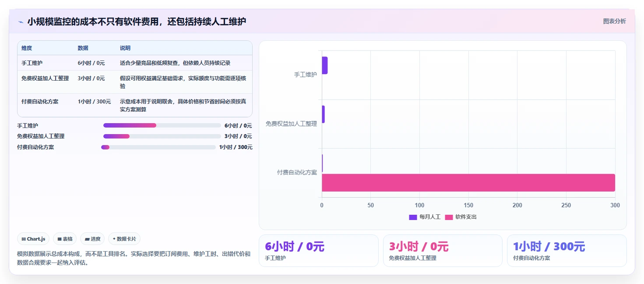Click the 手工维护 label beside its progress bar

(x=28, y=126)
